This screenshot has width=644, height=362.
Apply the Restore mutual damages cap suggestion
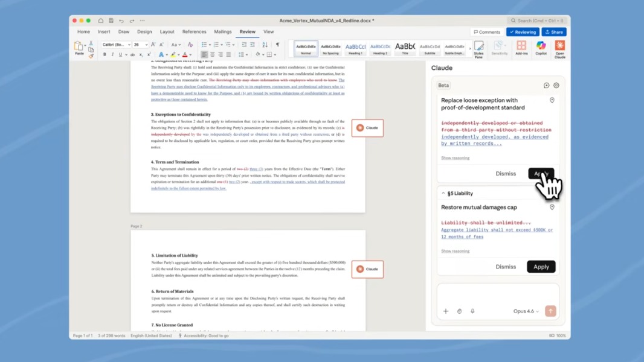point(541,267)
